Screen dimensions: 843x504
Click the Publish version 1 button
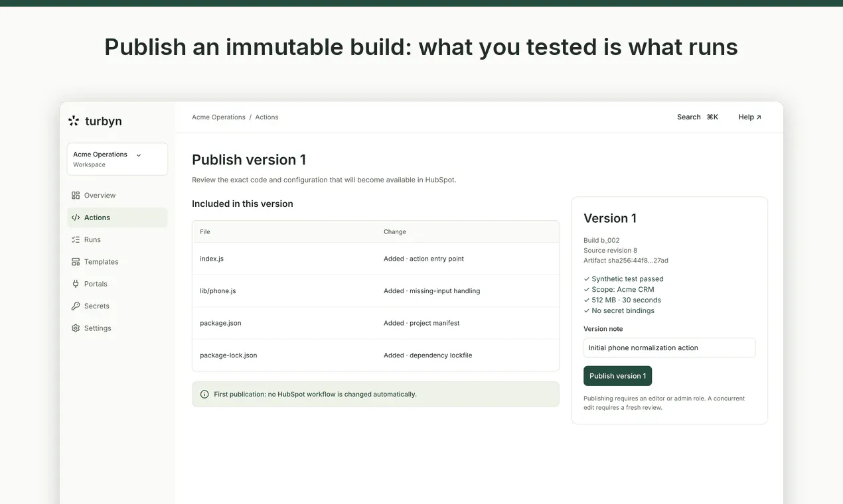point(617,376)
